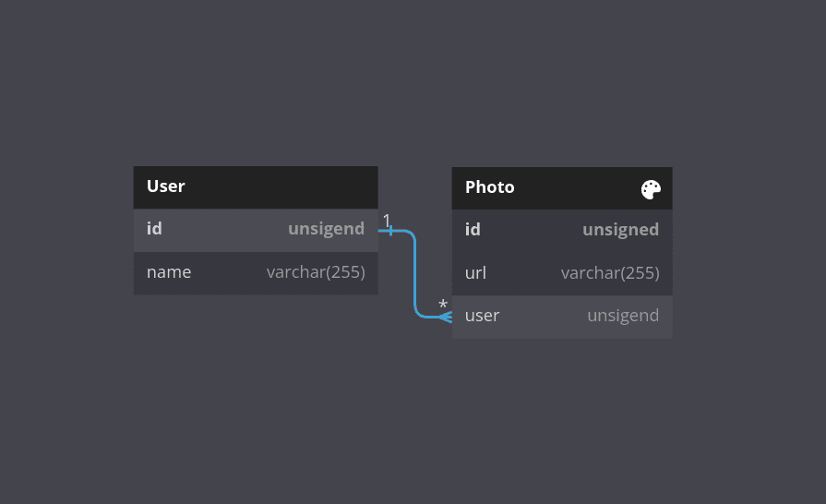This screenshot has width=826, height=504.
Task: Click the unsigend type of Photo user
Action: click(x=623, y=316)
